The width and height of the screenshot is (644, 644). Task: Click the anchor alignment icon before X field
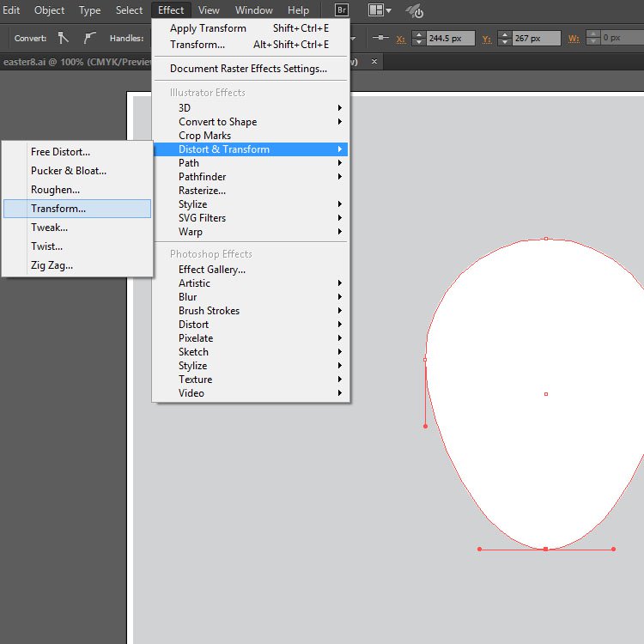(x=382, y=38)
